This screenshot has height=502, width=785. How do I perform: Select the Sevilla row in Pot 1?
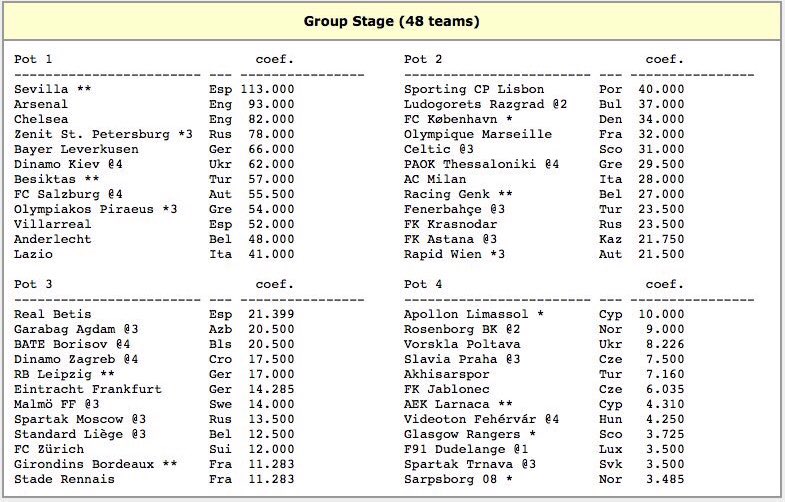pyautogui.click(x=154, y=89)
